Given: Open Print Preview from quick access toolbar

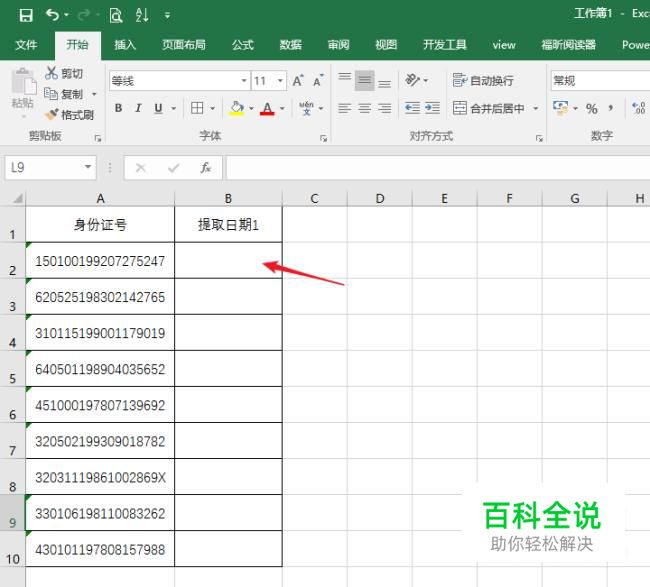Looking at the screenshot, I should (116, 15).
